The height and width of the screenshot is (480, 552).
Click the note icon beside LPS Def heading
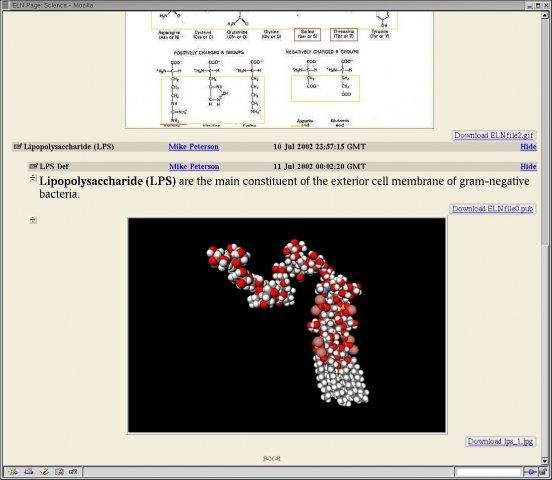click(x=33, y=166)
